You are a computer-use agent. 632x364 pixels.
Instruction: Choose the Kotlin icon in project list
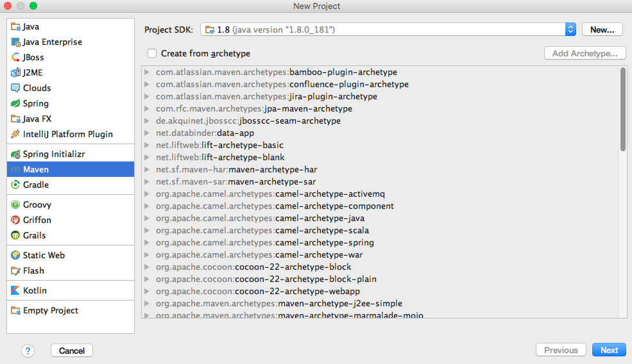click(16, 290)
